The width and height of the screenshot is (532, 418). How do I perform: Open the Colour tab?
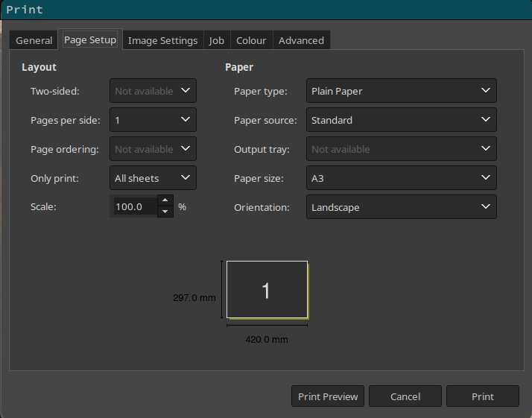(x=251, y=40)
